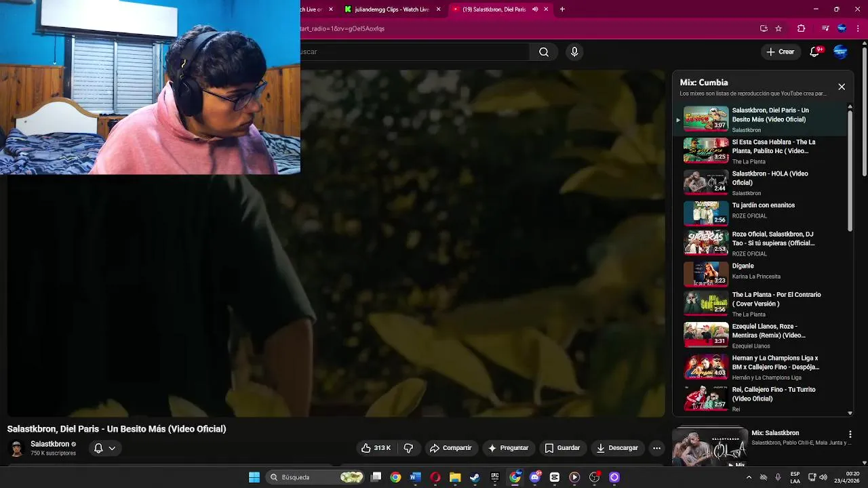The image size is (868, 488).
Task: Play Ezequiel Llanos, Roze - Mentiras Remix
Action: [761, 335]
